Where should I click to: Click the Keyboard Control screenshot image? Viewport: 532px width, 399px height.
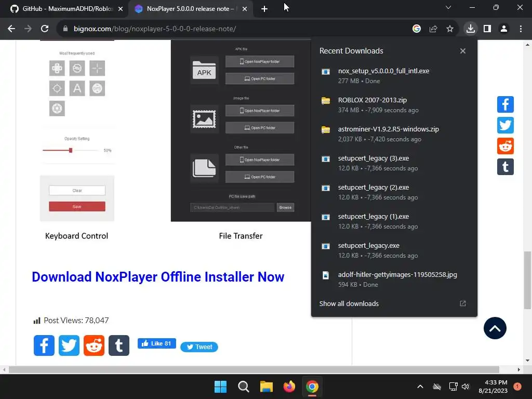click(x=77, y=130)
